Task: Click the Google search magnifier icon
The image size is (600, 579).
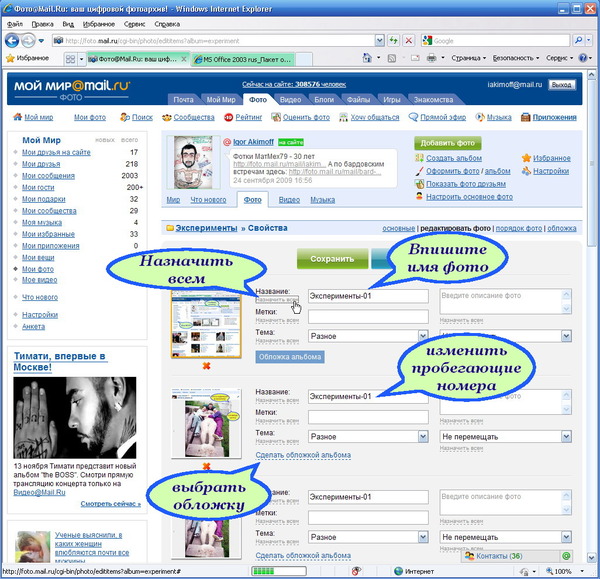Action: point(579,40)
